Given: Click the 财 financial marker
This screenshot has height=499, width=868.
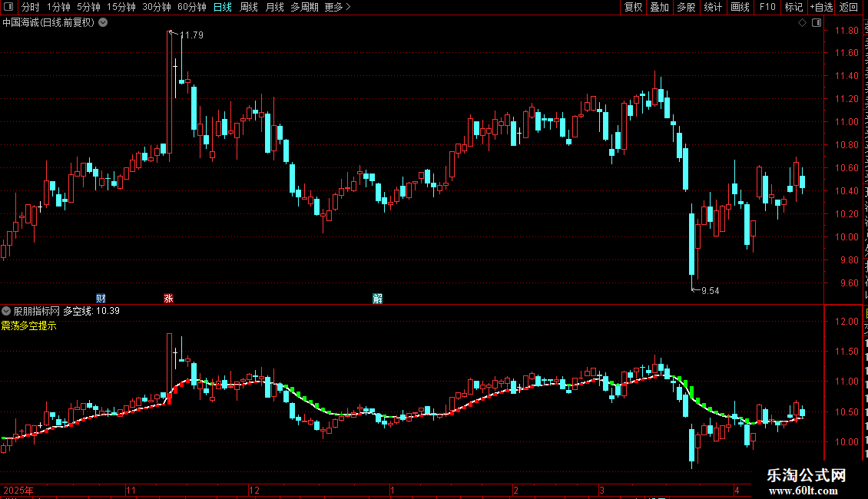Looking at the screenshot, I should [x=101, y=299].
